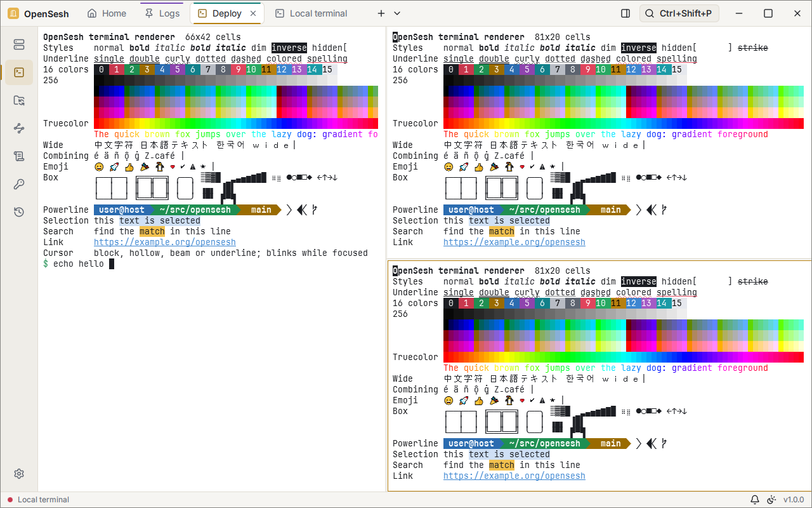Click the 'echo hello' prompt line
This screenshot has height=508, width=812.
(79, 264)
